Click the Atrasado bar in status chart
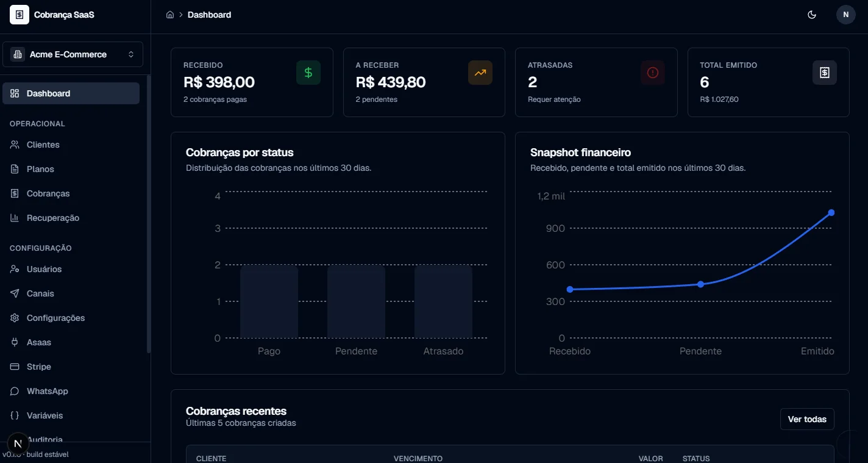Screen dimensions: 868x463 443,301
